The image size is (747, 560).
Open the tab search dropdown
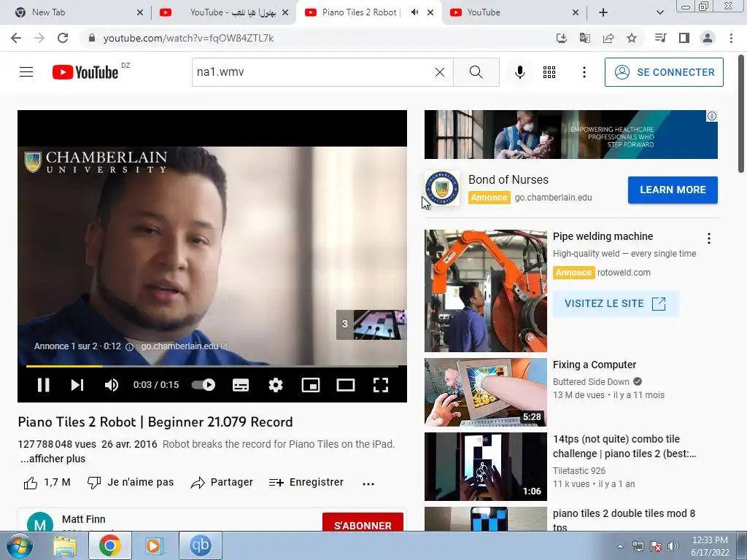[659, 12]
